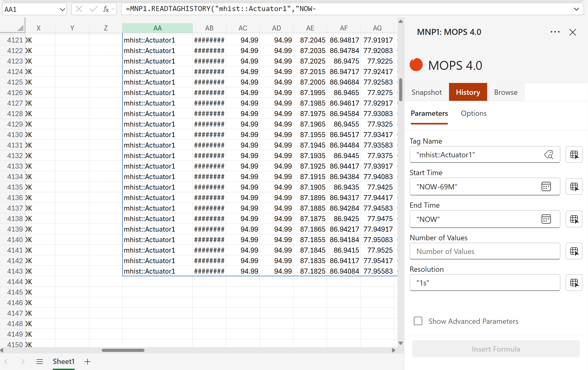Screen dimensions: 588x370
Task: Add a new sheet with plus button
Action: pos(87,362)
